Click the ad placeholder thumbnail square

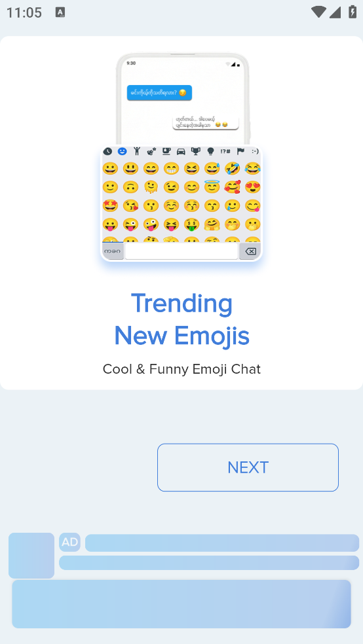click(x=31, y=555)
